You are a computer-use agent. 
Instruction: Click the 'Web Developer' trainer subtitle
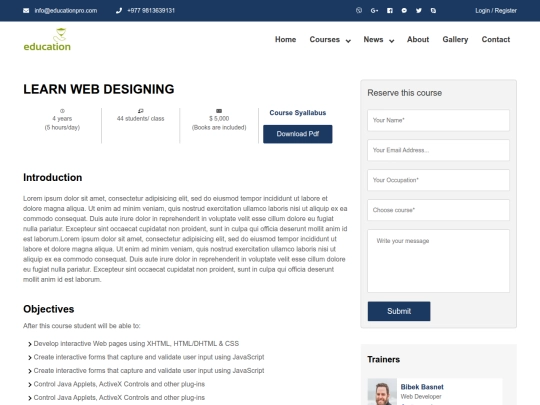click(x=421, y=397)
